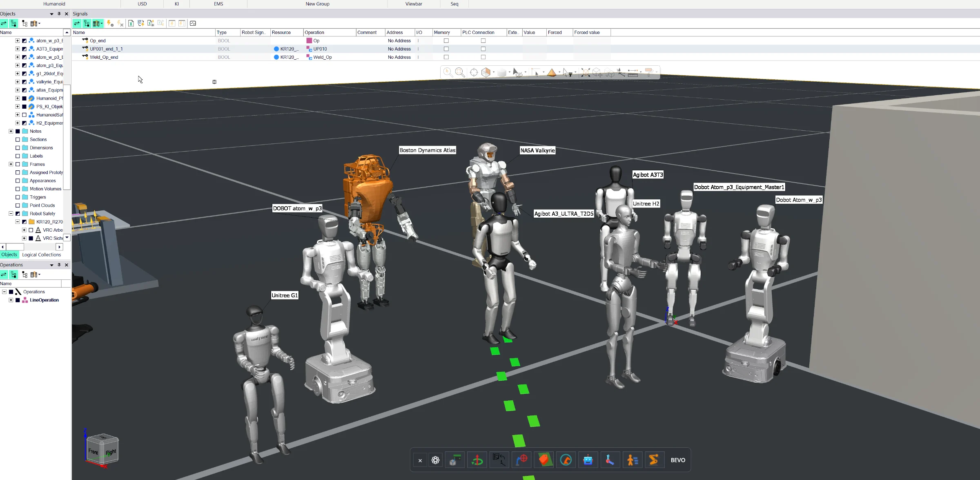Screen dimensions: 980x480
Task: Click the red rotate-axis icon in BEVO bar
Action: click(477, 460)
